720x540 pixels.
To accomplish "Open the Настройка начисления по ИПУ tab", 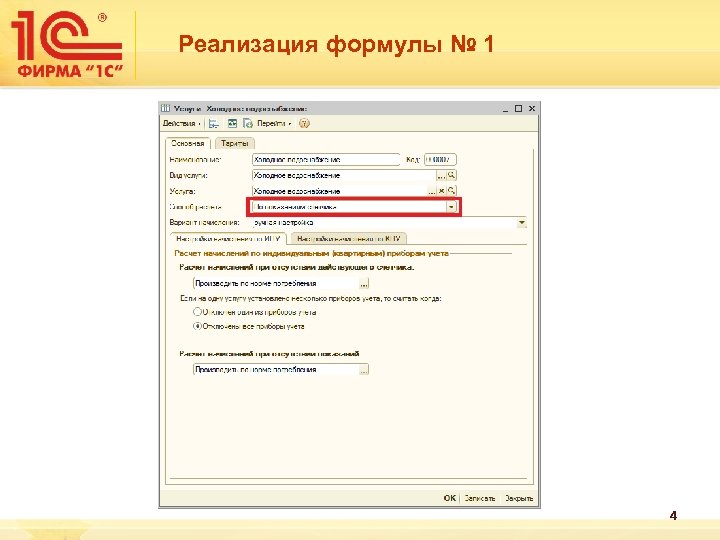I will click(228, 239).
